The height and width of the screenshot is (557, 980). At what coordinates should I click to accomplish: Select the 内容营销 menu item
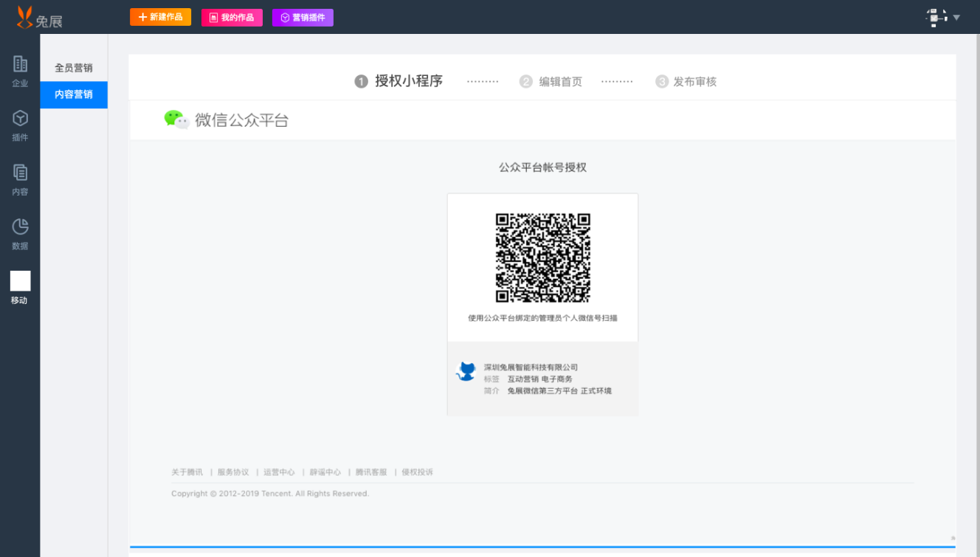point(74,94)
